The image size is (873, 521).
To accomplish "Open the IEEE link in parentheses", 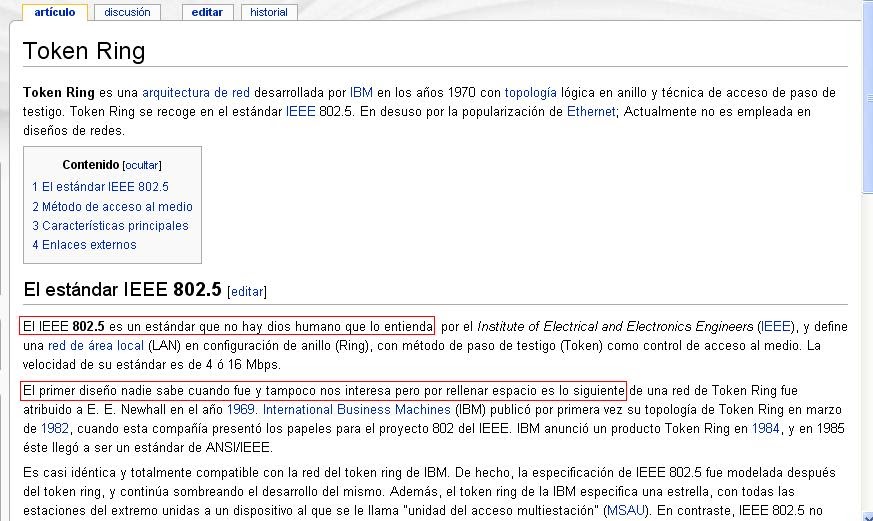I will (776, 326).
